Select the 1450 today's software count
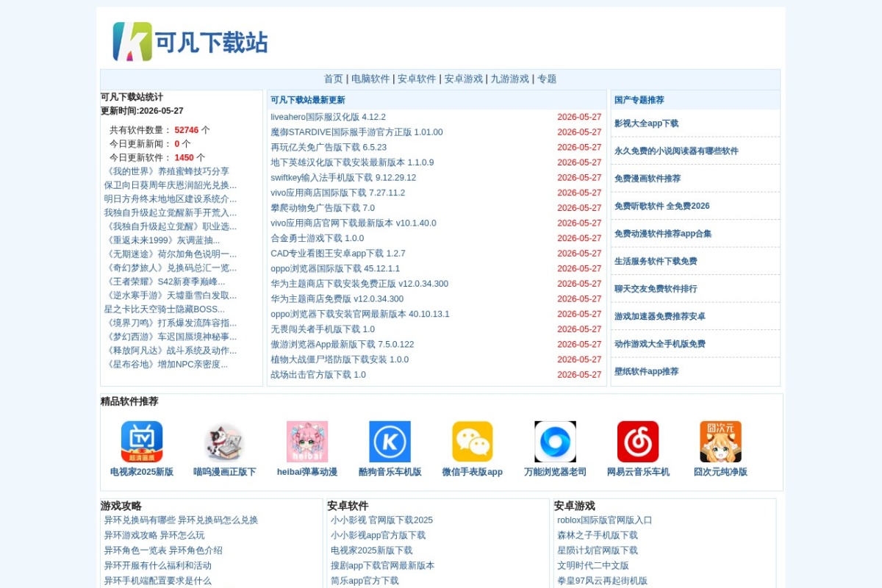This screenshot has width=882, height=588. click(184, 157)
